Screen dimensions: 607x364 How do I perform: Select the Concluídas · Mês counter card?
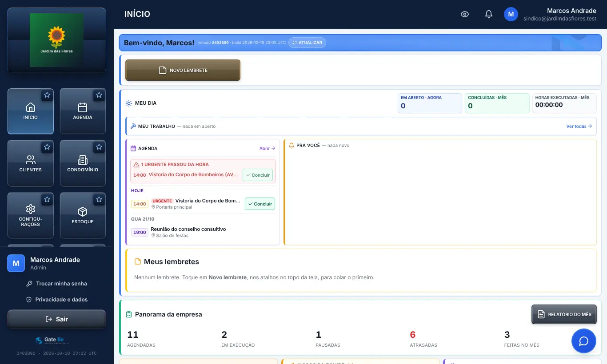click(x=497, y=103)
